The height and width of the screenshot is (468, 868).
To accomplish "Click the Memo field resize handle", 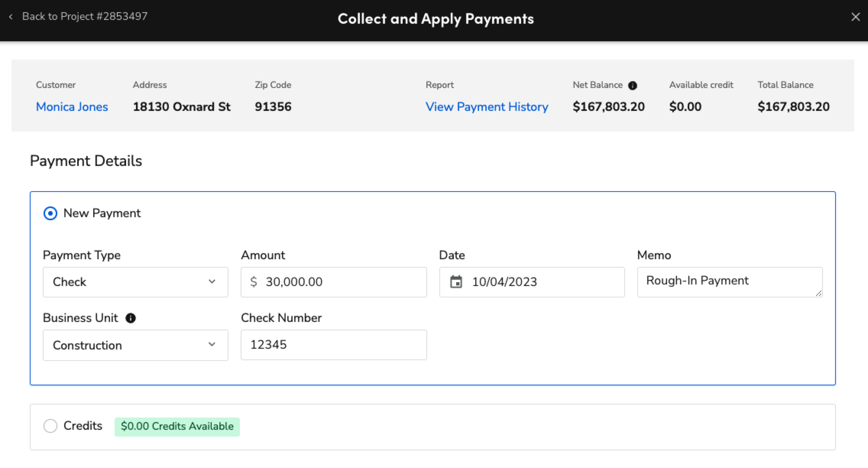I will 818,293.
